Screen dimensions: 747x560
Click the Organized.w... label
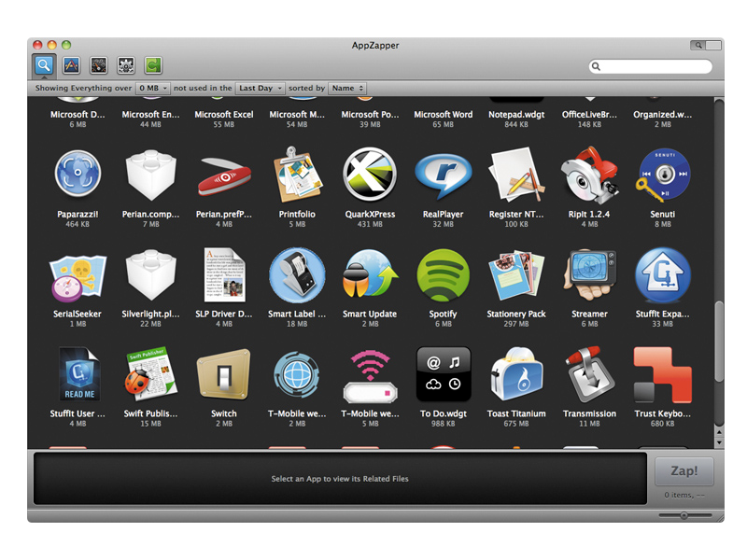click(x=663, y=115)
